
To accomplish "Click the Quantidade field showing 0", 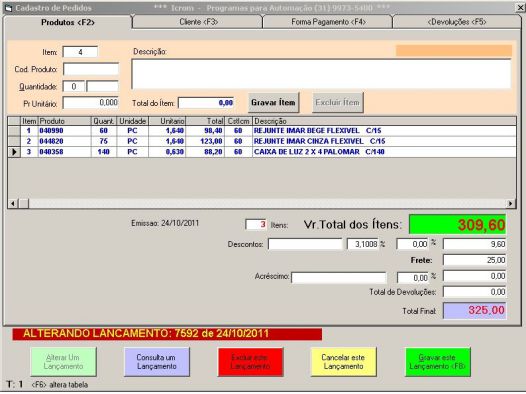I will pyautogui.click(x=73, y=87).
